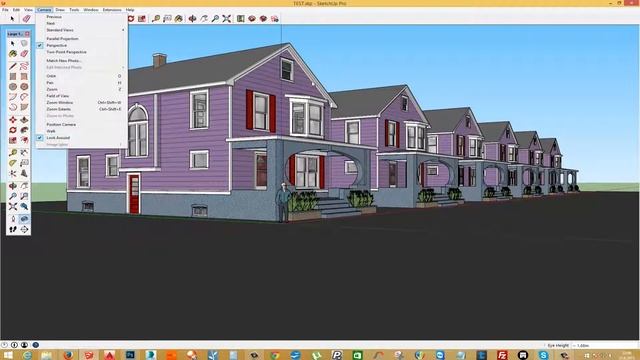This screenshot has width=640, height=360.
Task: Select the Move tool with red arrows
Action: pyautogui.click(x=13, y=120)
